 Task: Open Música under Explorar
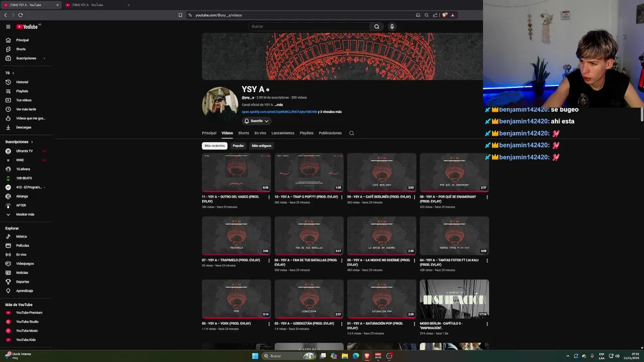[21, 236]
